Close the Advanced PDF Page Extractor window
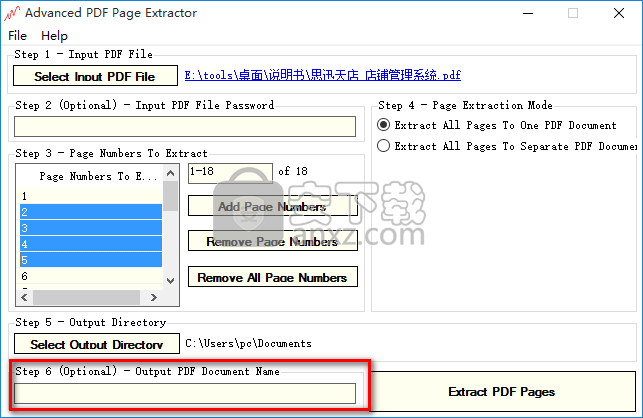 click(x=619, y=13)
